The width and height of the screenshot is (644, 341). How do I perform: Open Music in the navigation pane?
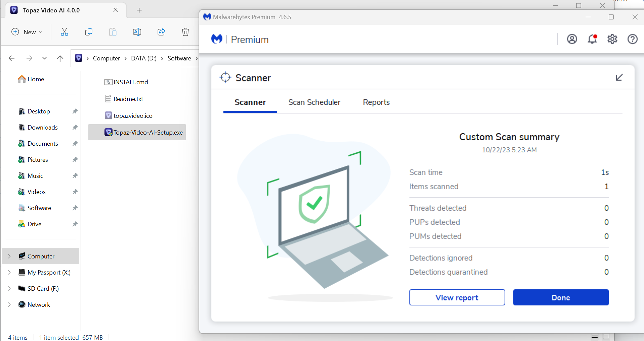click(31, 176)
